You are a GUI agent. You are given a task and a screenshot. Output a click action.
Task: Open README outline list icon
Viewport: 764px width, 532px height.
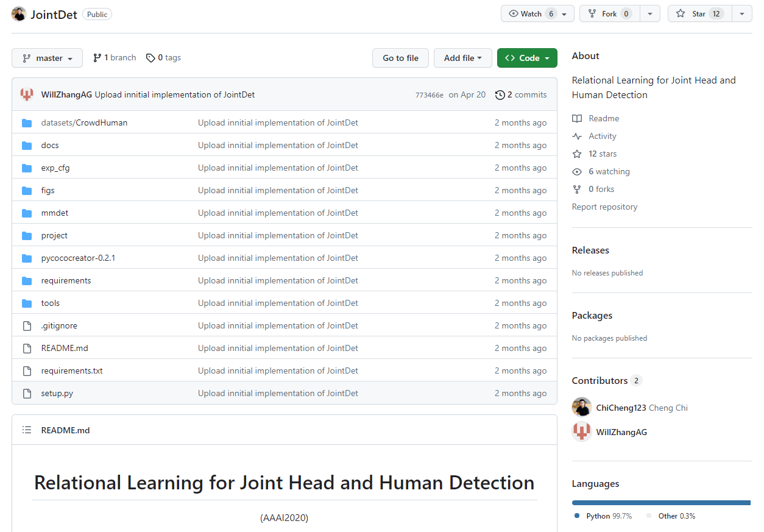coord(27,430)
